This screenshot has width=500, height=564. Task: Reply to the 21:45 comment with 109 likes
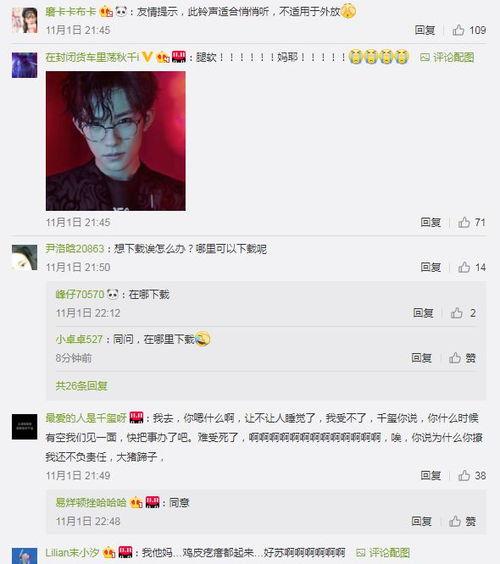click(x=425, y=30)
